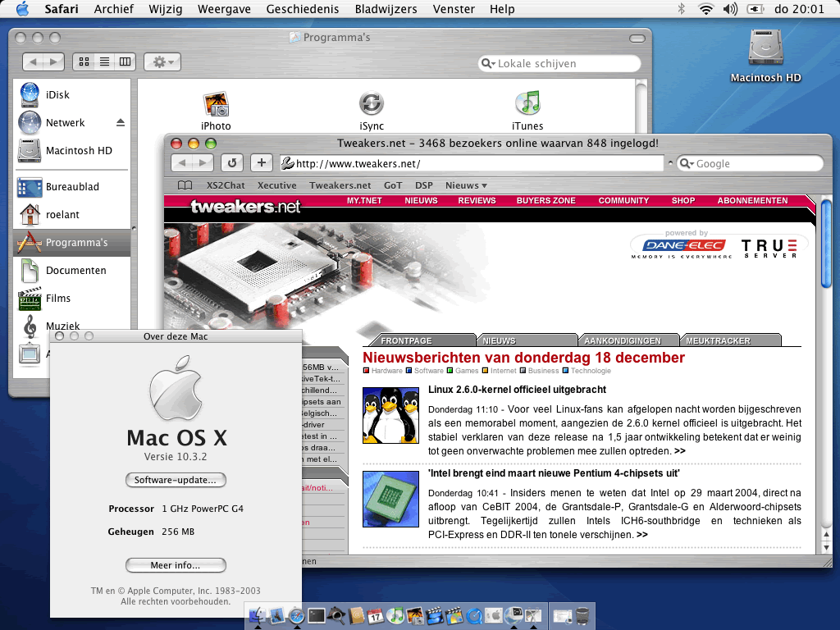This screenshot has width=840, height=630.
Task: Open the Bladwijzers menu
Action: click(386, 8)
